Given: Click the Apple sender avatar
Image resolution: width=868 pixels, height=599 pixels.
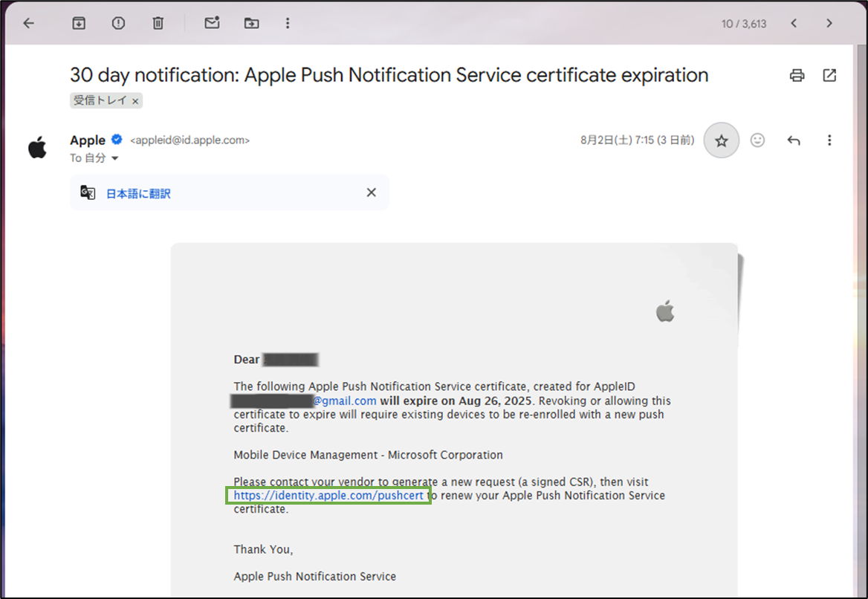Looking at the screenshot, I should (38, 147).
